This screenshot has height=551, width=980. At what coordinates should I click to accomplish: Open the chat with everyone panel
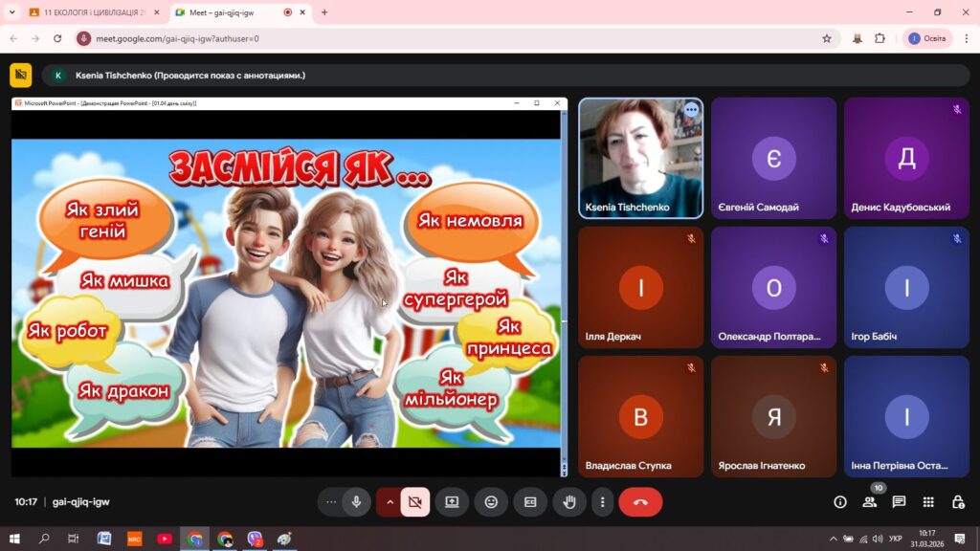(x=899, y=502)
